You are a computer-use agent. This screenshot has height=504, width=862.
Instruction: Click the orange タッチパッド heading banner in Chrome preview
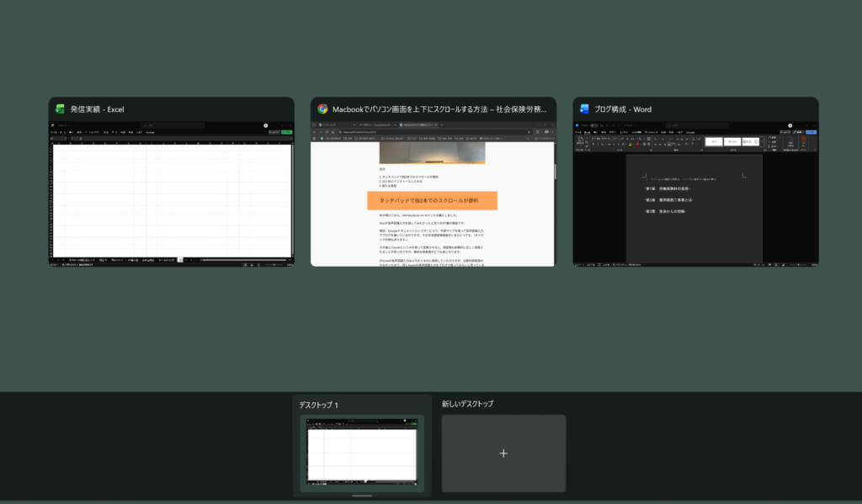(x=432, y=201)
